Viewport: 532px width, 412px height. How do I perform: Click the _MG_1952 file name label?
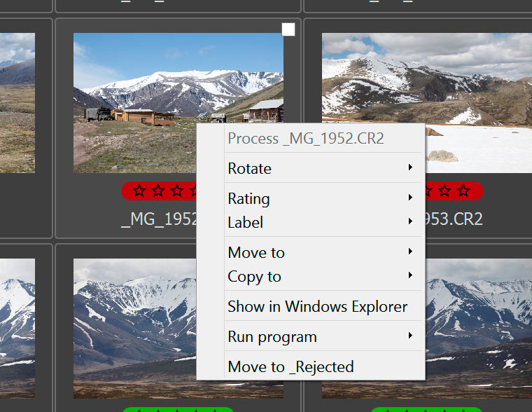[159, 219]
